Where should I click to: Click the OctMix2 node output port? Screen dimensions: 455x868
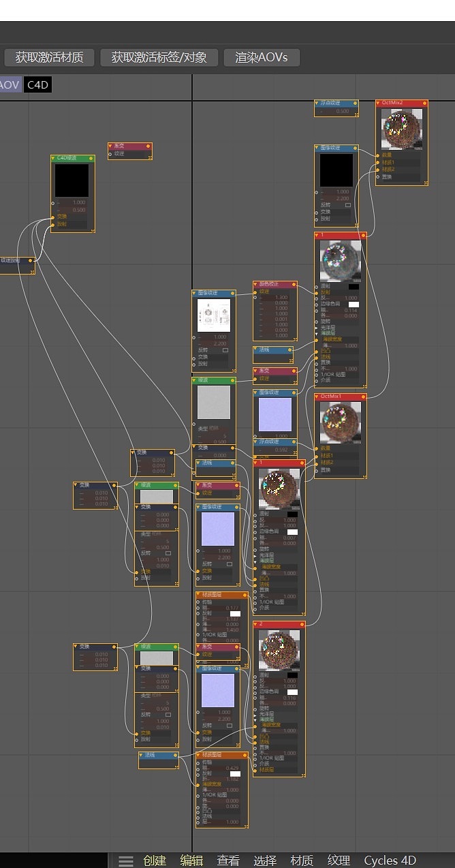click(426, 104)
